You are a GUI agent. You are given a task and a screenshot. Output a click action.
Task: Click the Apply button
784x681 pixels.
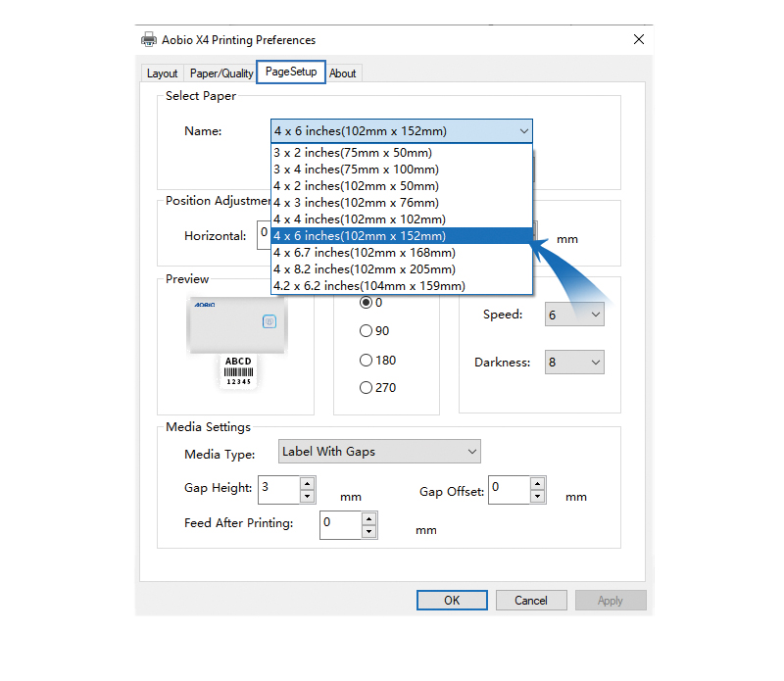(x=611, y=600)
